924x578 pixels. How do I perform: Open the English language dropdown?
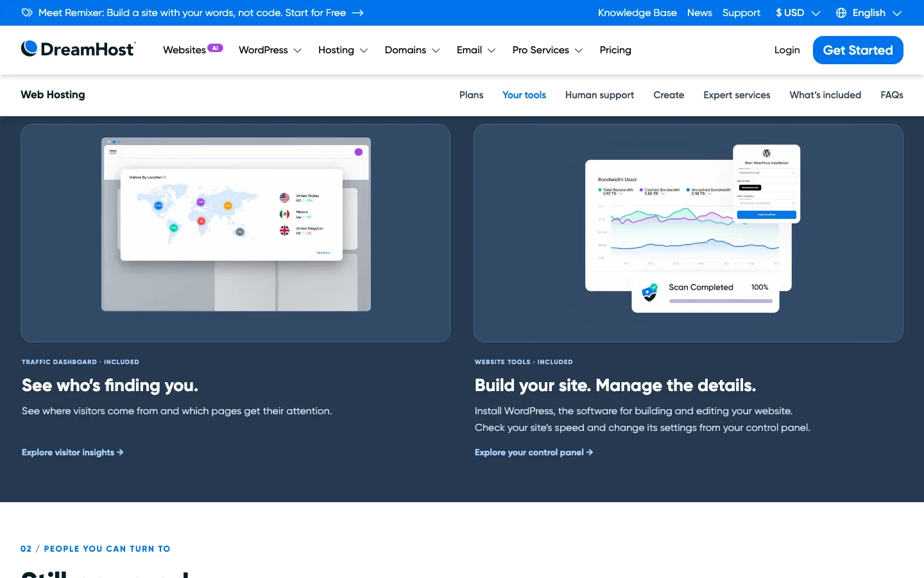pyautogui.click(x=869, y=13)
